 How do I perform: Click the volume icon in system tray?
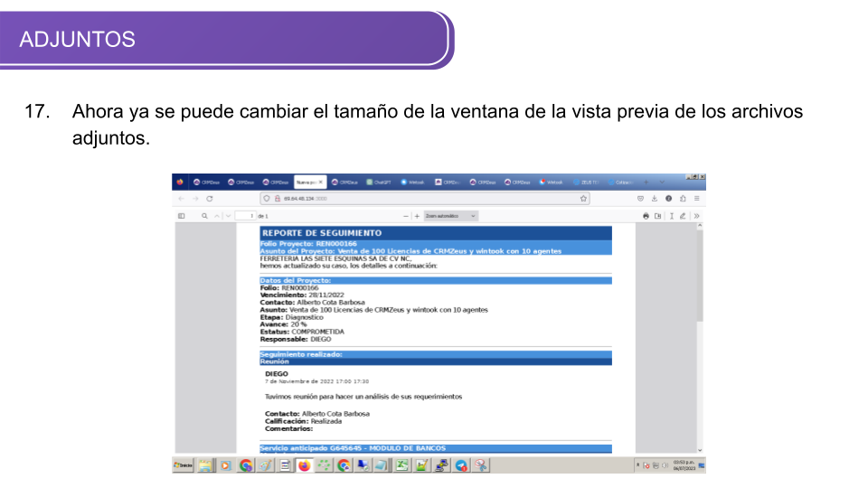665,466
